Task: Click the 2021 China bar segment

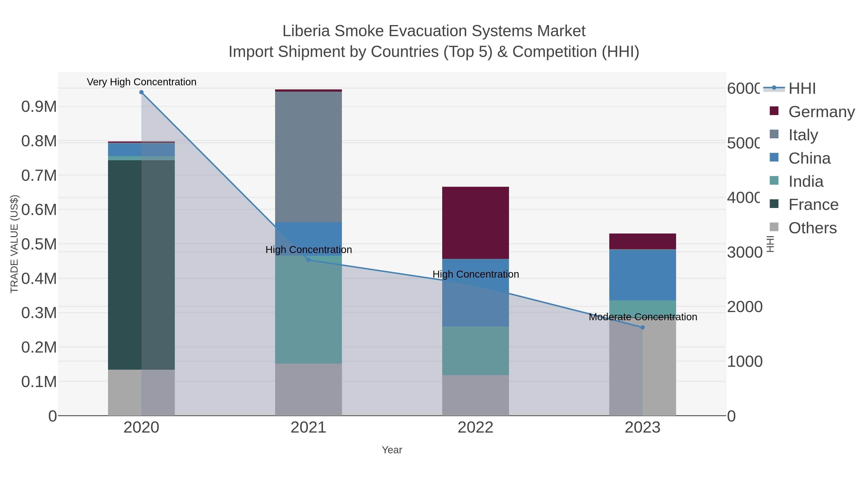Action: click(x=308, y=239)
